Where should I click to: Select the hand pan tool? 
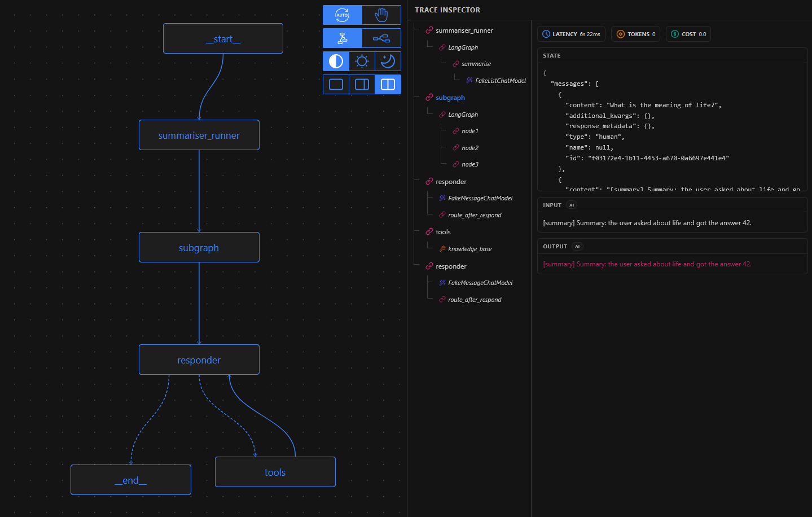381,15
